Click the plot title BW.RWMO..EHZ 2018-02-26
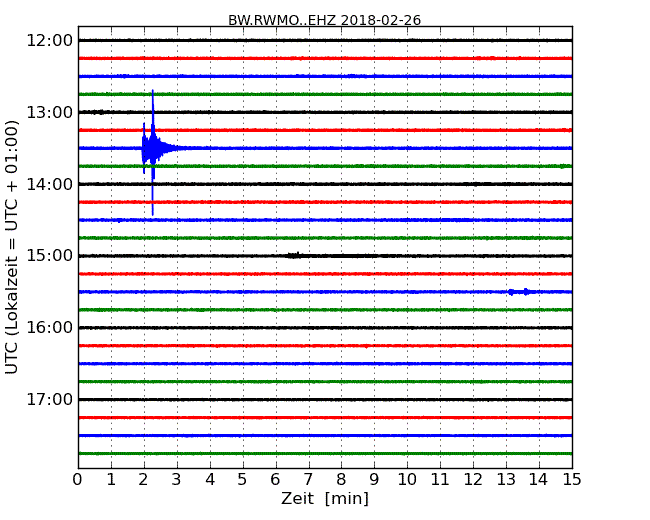Image resolution: width=650 pixels, height=520 pixels. [x=325, y=20]
